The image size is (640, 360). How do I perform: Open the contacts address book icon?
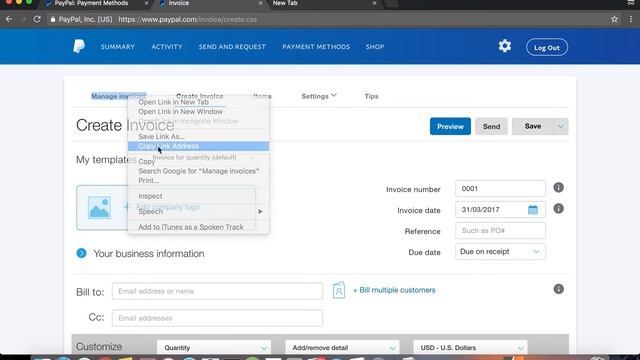tap(339, 290)
